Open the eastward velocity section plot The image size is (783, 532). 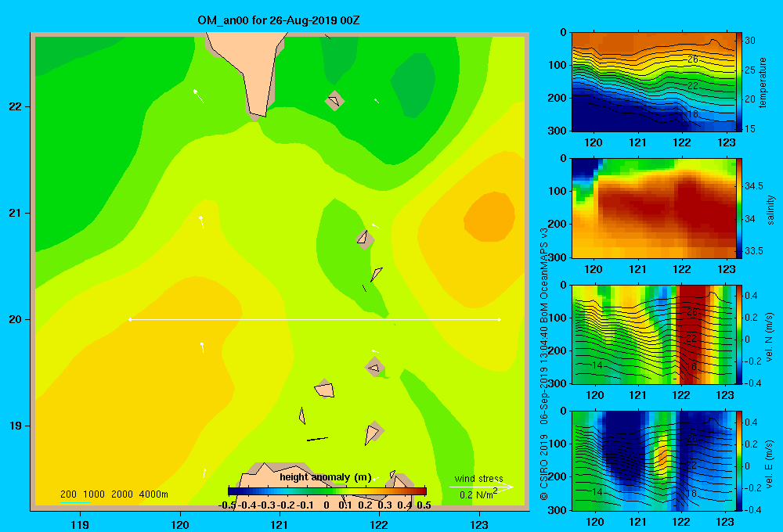pyautogui.click(x=653, y=461)
